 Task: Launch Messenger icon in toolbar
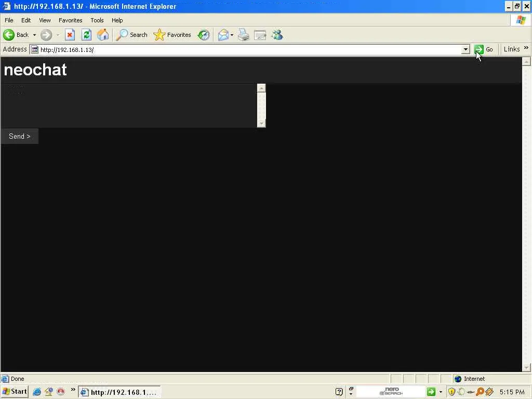pyautogui.click(x=277, y=35)
